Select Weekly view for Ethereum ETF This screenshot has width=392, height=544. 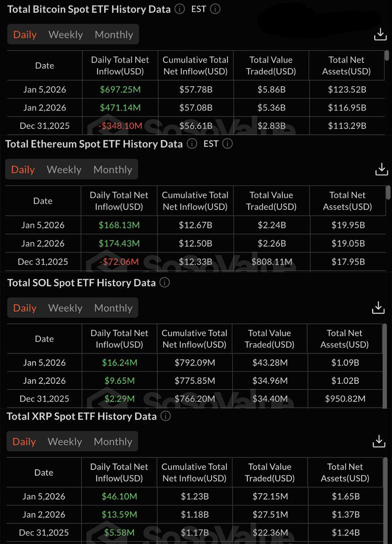[x=64, y=170]
